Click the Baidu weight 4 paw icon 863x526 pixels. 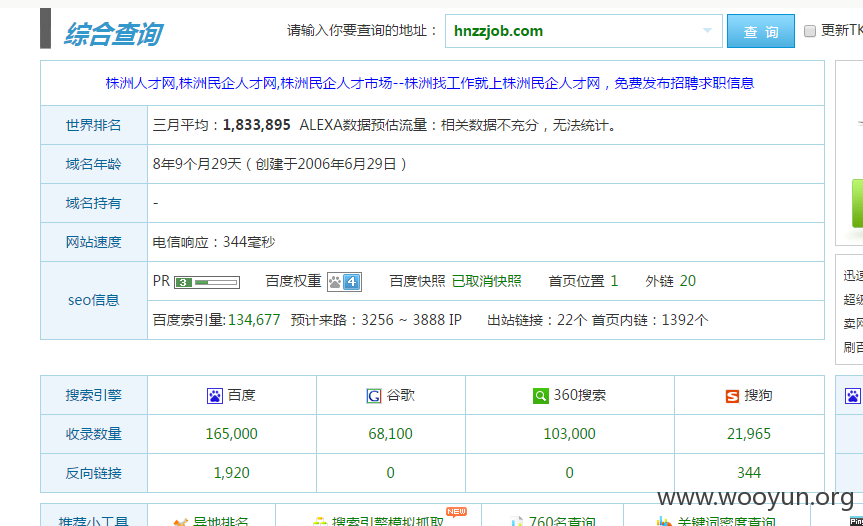[x=344, y=282]
